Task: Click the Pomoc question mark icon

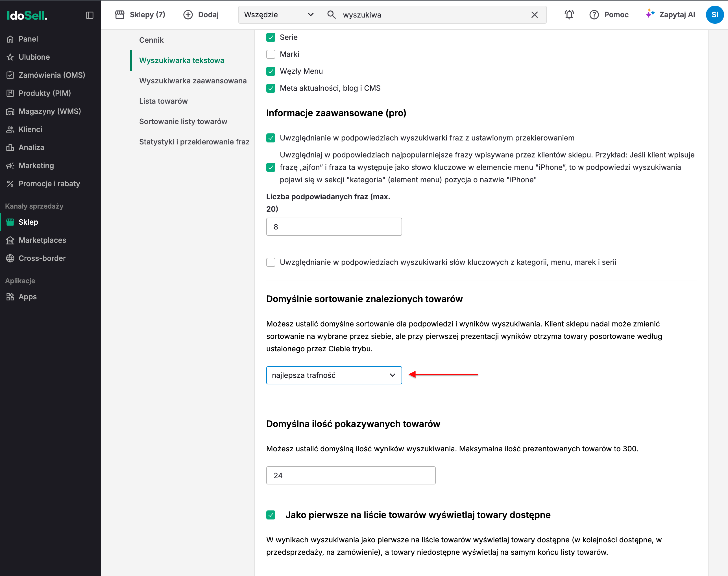Action: click(594, 15)
